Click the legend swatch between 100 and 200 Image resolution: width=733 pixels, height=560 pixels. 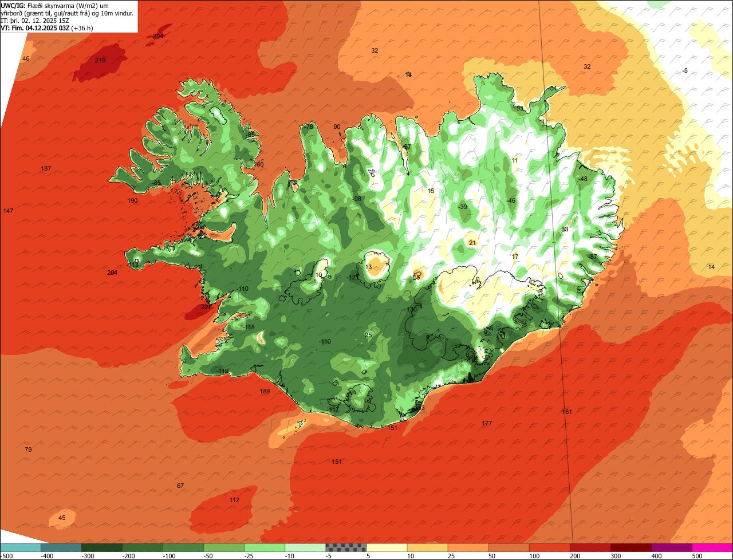[549, 547]
